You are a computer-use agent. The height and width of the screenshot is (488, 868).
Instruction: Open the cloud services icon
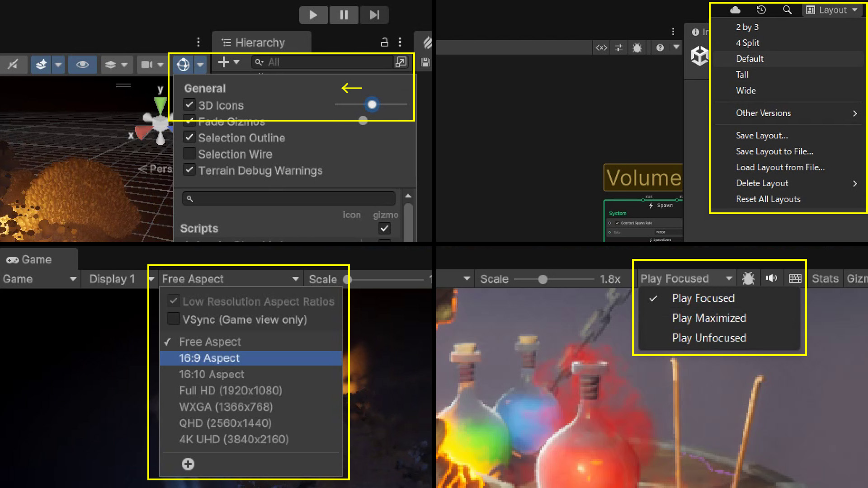(x=736, y=10)
